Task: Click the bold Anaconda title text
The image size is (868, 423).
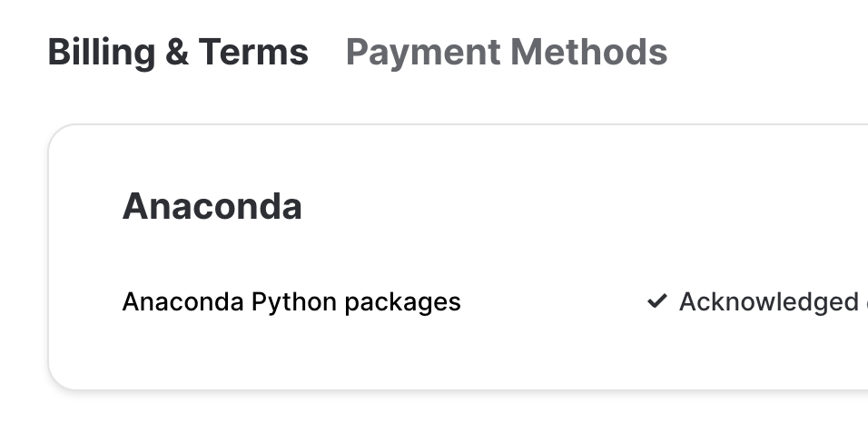Action: pyautogui.click(x=212, y=207)
